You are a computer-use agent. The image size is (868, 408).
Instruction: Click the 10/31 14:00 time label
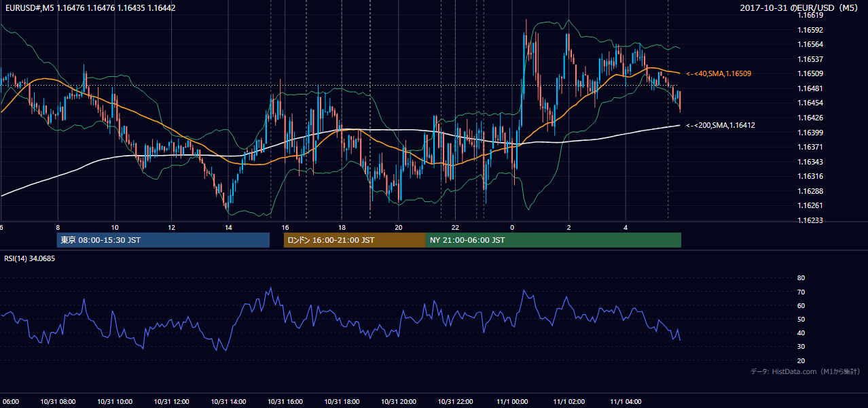228,402
